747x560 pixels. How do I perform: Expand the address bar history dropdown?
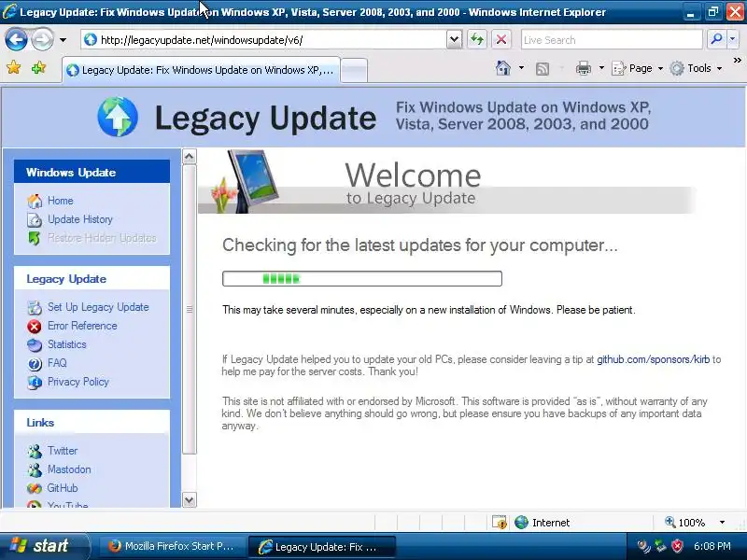[x=455, y=40]
